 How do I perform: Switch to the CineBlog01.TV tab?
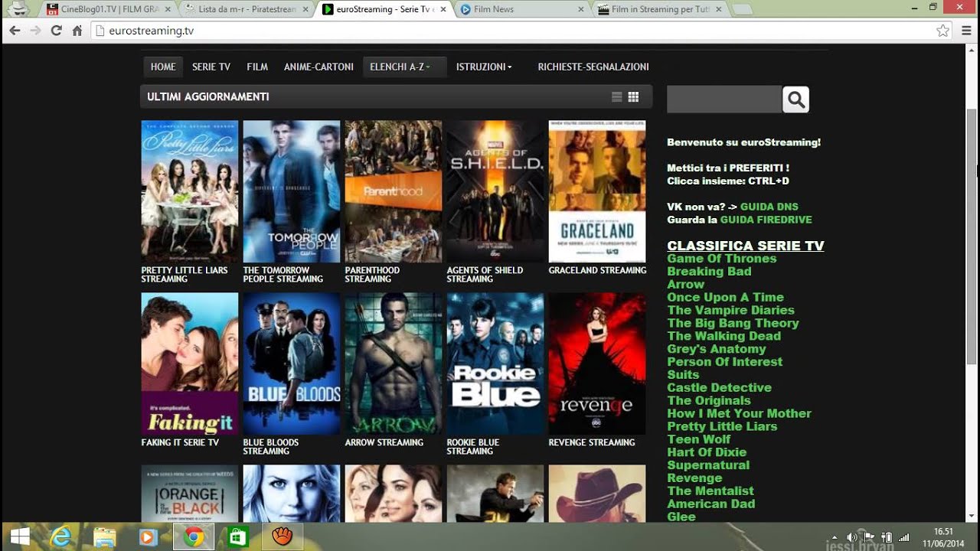(x=106, y=9)
